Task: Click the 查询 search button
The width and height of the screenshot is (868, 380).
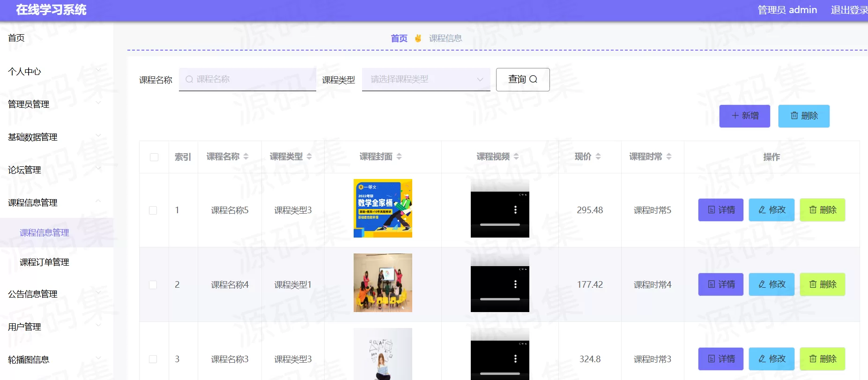Action: (x=523, y=80)
